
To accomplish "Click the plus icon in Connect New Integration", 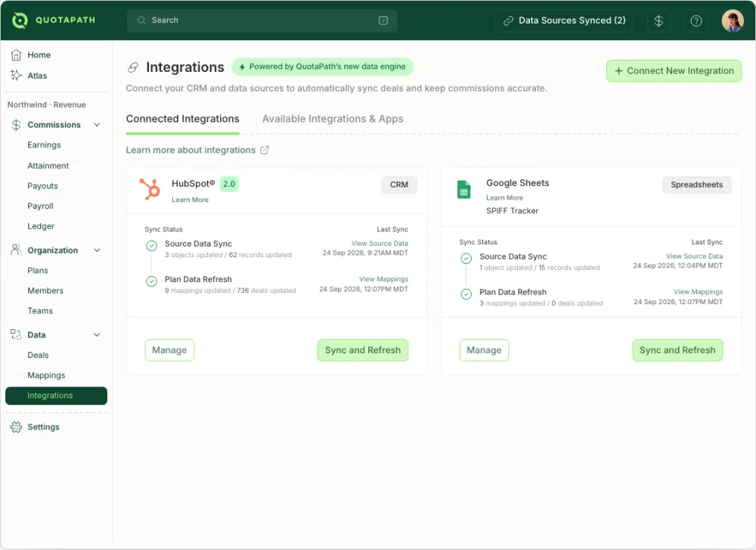I will click(x=618, y=71).
